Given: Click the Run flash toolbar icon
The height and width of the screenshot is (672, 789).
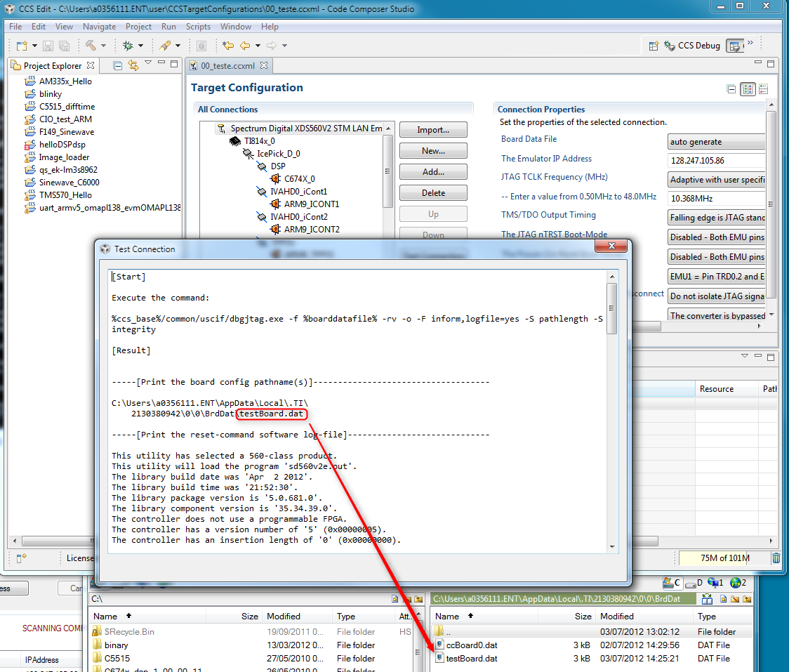Looking at the screenshot, I should coord(166,45).
